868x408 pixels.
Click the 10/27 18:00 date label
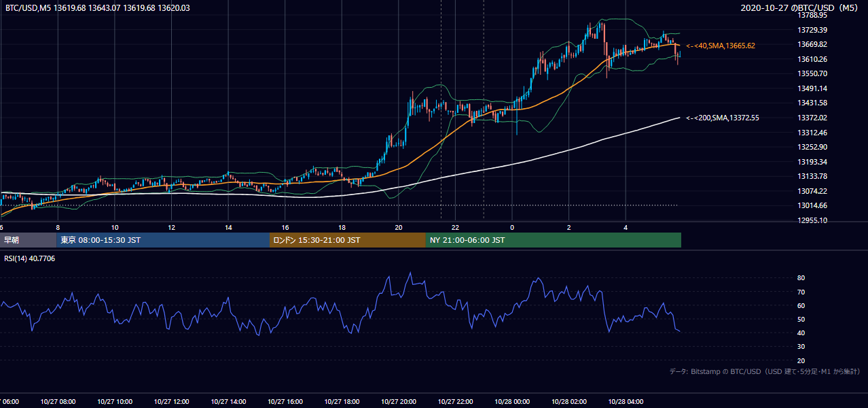(342, 402)
